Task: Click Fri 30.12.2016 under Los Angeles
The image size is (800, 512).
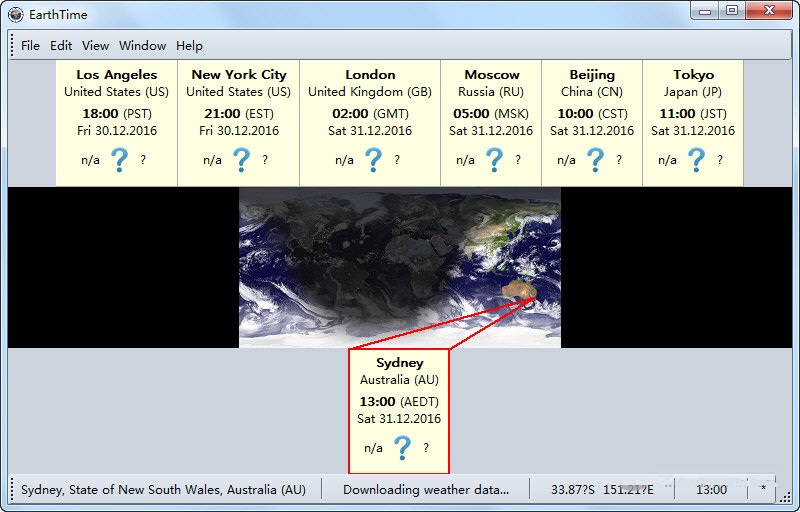Action: 117,131
